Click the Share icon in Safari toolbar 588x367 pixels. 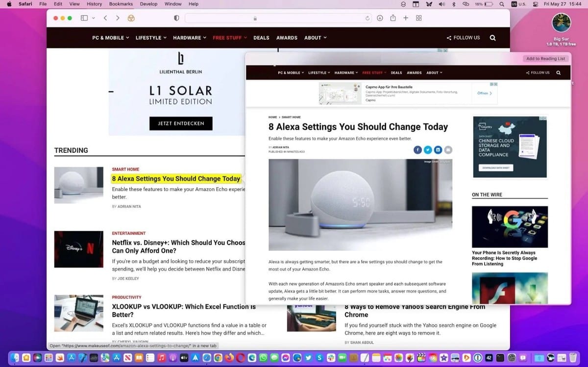click(x=393, y=18)
